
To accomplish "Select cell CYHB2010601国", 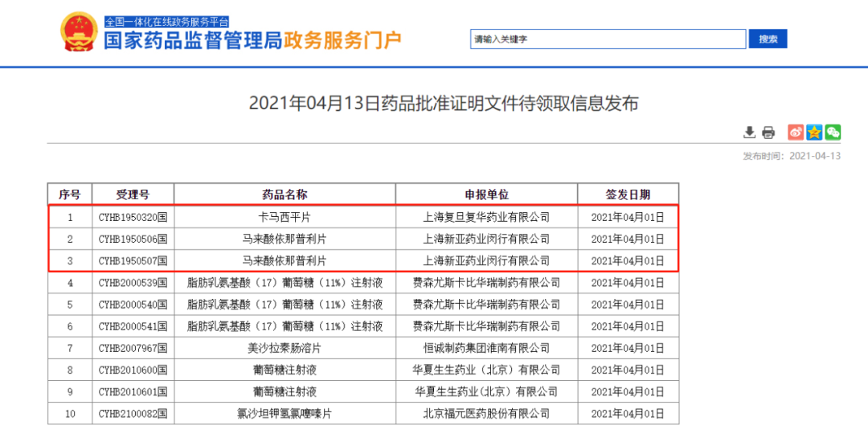I will click(x=133, y=392).
